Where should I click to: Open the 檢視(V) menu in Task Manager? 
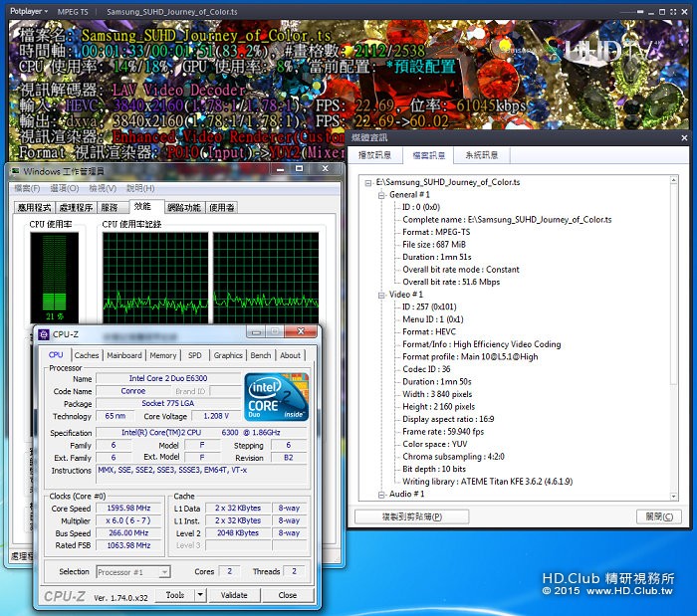[103, 188]
